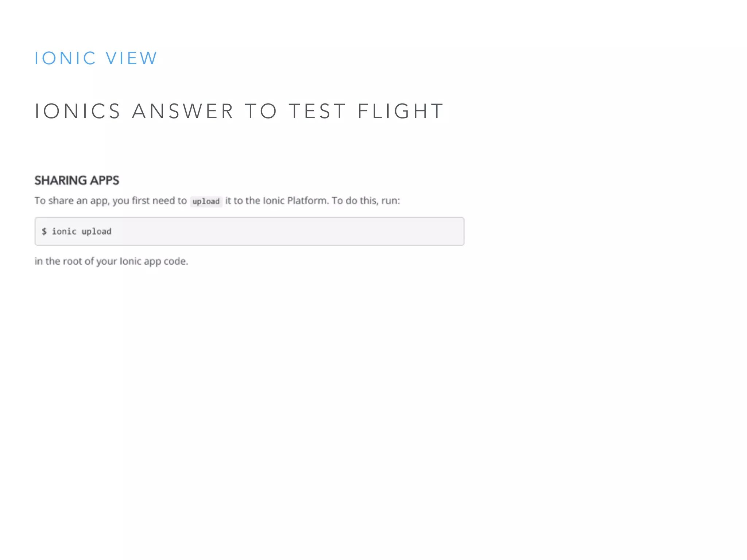
Task: Click the word APPS in bold heading
Action: (x=105, y=180)
